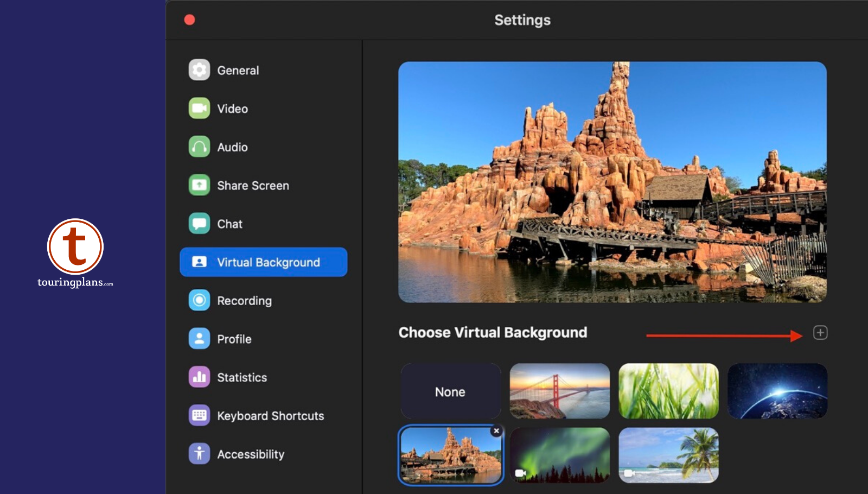
Task: Choose the tropical beach video background
Action: (x=669, y=455)
